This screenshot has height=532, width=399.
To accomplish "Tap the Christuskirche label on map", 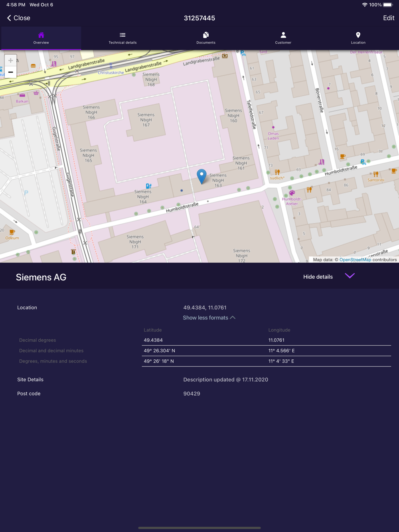I will click(111, 73).
